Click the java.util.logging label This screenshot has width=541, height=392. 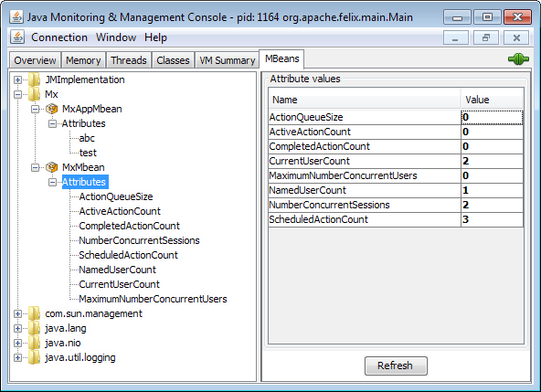click(80, 357)
